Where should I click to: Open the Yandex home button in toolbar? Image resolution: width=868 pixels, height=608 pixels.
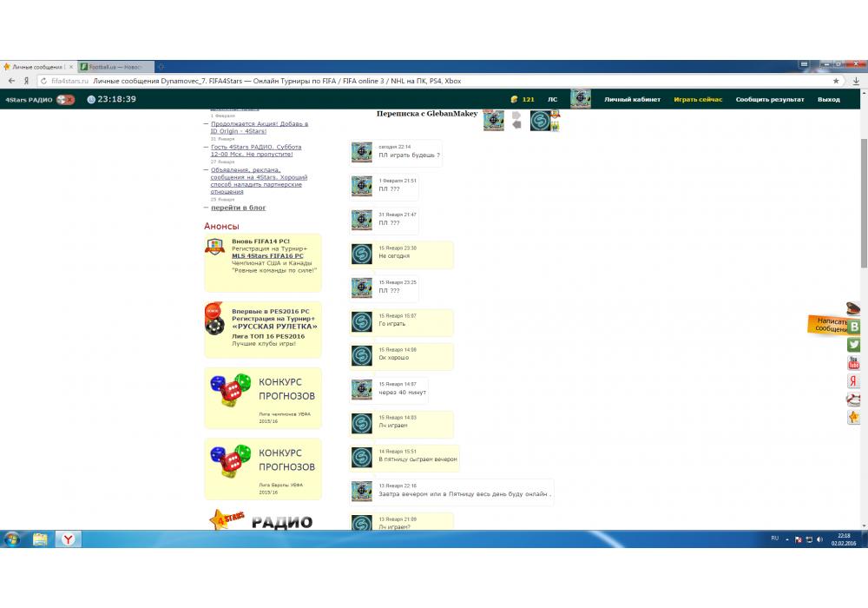tap(26, 81)
